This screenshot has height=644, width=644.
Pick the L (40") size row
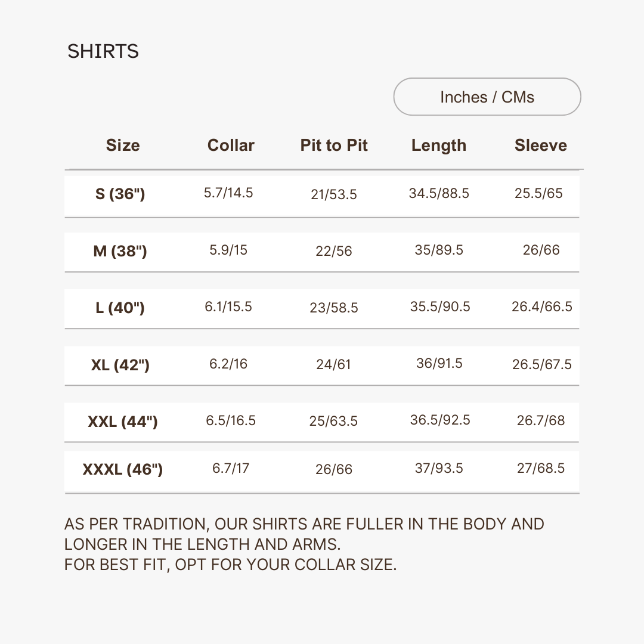click(120, 308)
